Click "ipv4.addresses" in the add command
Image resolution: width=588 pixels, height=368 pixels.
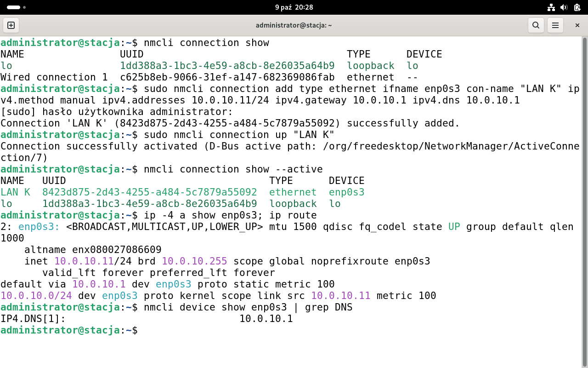tap(144, 100)
